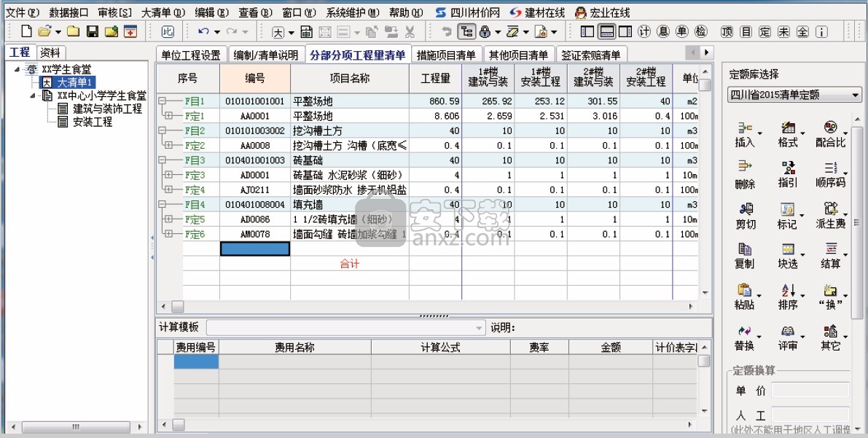Open the 计算模板 combo box

click(x=346, y=328)
